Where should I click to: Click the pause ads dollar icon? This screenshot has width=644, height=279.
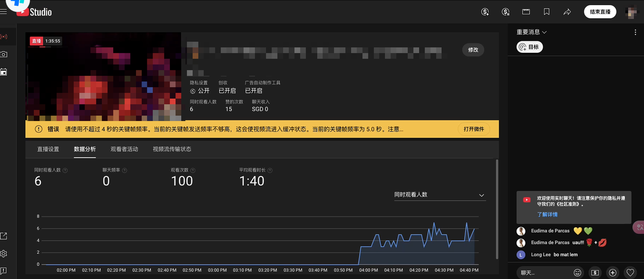(506, 12)
